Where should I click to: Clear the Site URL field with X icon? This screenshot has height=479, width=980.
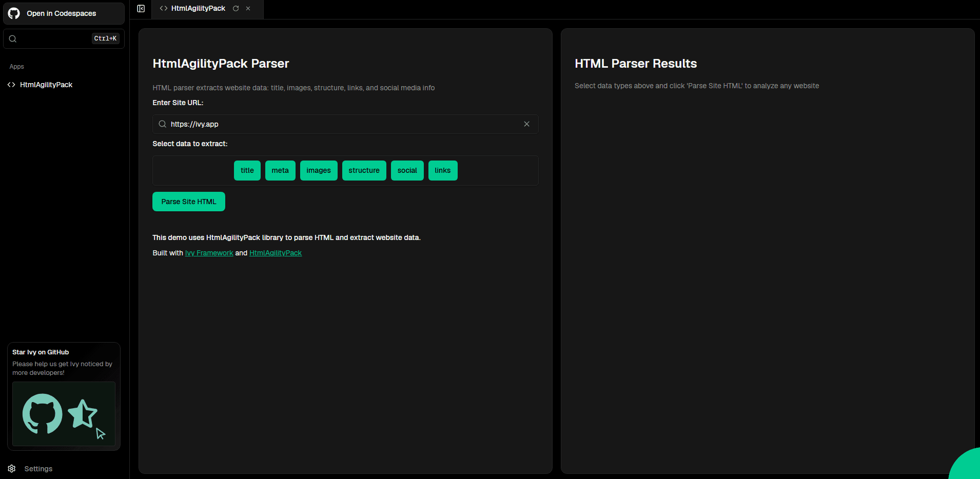(x=526, y=124)
